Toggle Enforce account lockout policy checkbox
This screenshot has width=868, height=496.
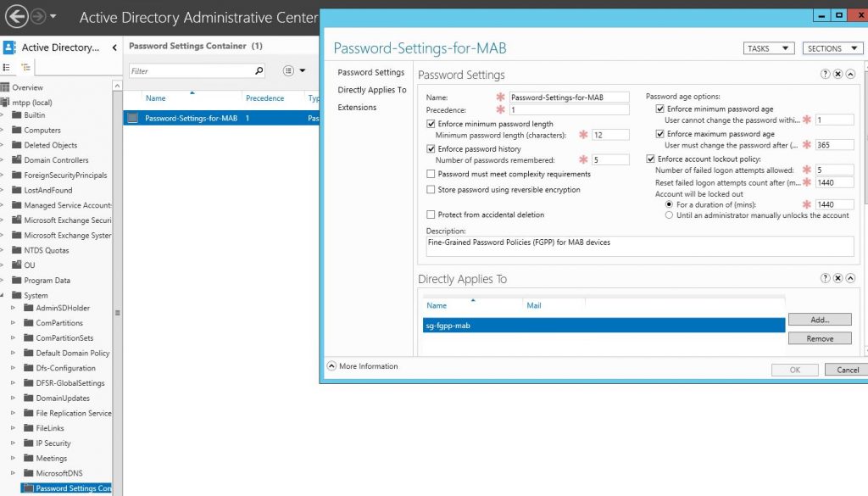coord(650,159)
